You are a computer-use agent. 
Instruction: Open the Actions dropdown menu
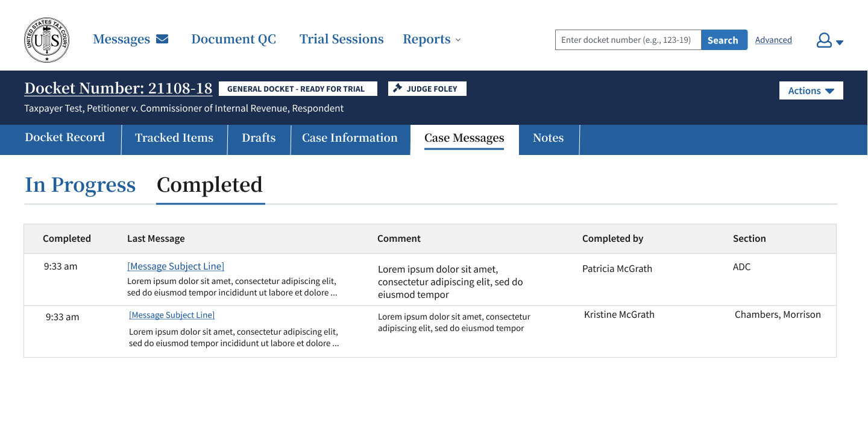tap(811, 90)
